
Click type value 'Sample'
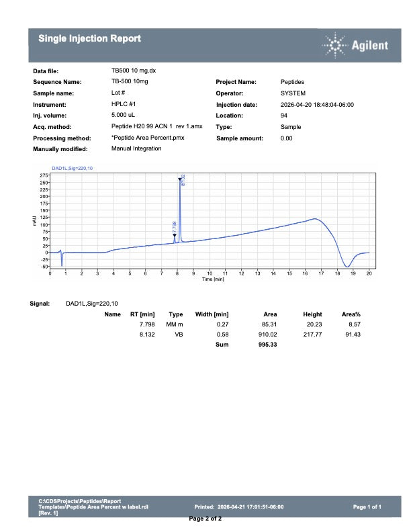click(291, 127)
